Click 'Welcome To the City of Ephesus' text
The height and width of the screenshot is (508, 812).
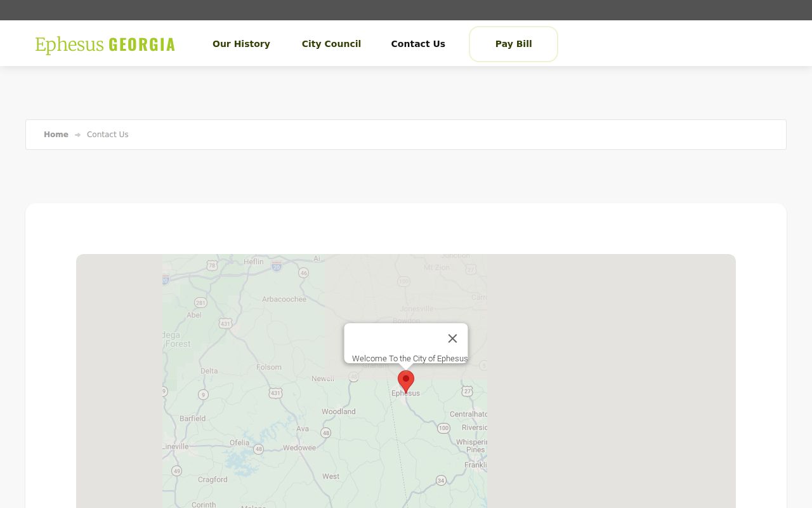pos(410,359)
